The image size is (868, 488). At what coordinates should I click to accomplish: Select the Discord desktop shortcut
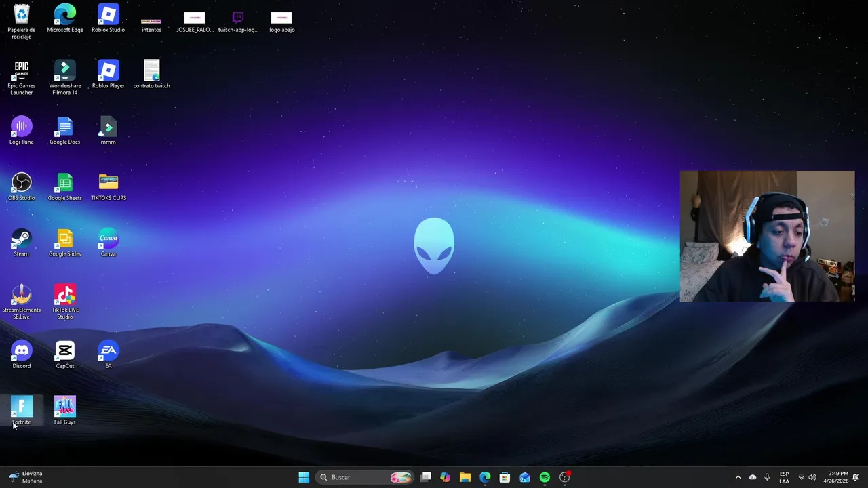click(x=21, y=355)
